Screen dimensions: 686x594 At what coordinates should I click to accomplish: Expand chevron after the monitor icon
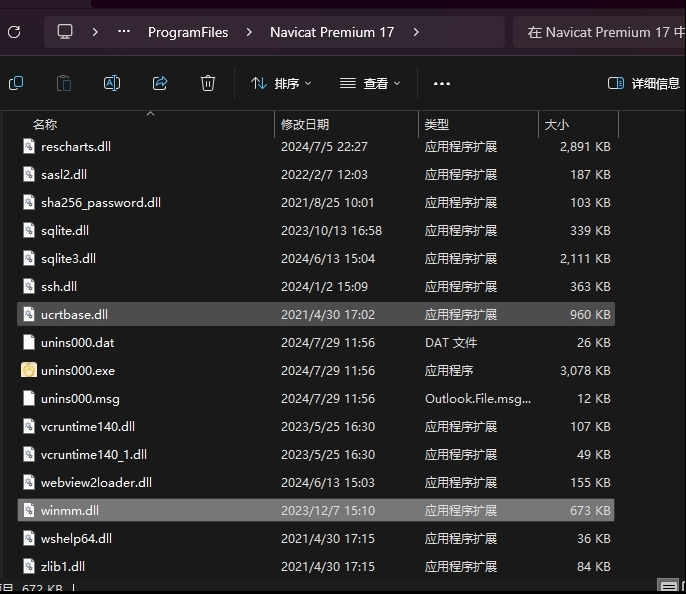[x=95, y=32]
